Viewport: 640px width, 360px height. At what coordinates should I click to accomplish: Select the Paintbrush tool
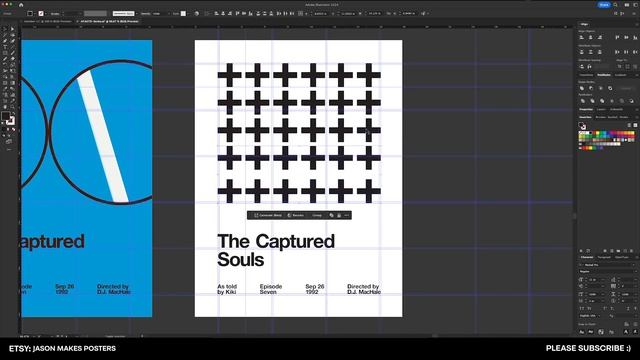[12, 53]
